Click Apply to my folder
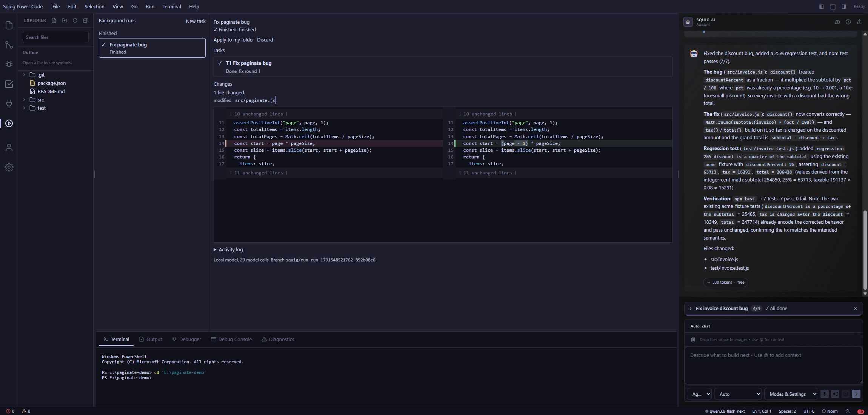 (234, 40)
